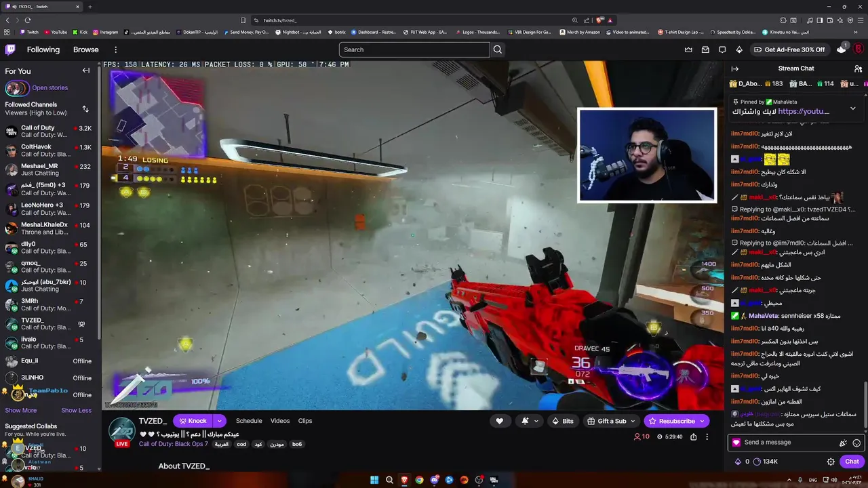Open Meshael_MR channel in sidebar
Viewport: 868px width, 488px height.
click(x=49, y=169)
